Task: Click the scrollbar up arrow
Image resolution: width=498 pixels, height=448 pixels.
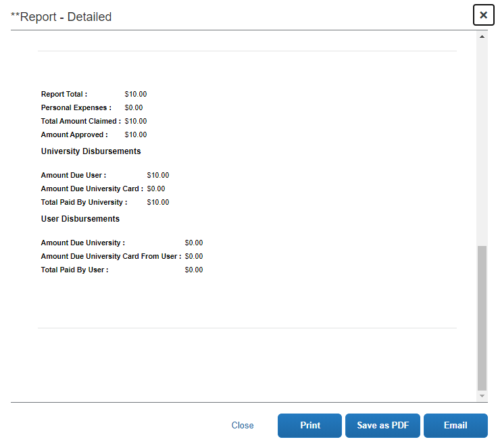Action: (x=482, y=37)
